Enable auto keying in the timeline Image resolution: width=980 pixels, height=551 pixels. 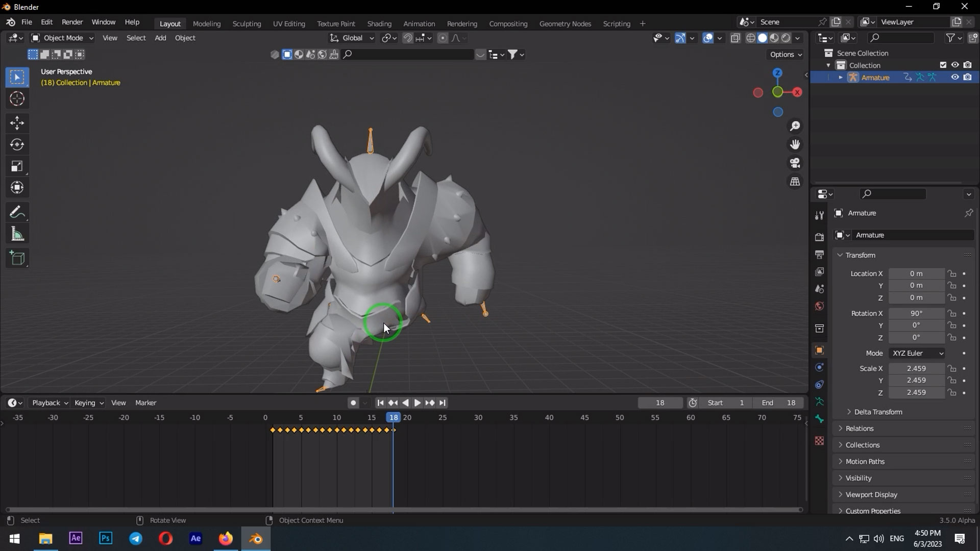point(353,403)
